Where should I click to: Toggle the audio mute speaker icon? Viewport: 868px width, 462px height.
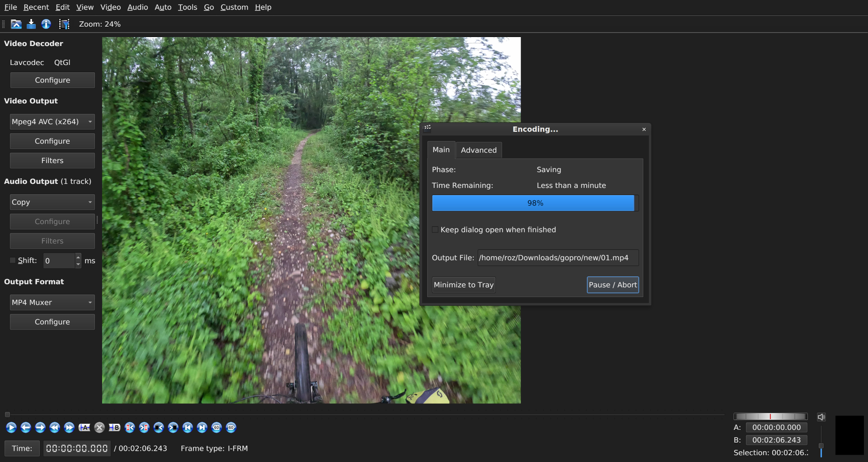821,417
